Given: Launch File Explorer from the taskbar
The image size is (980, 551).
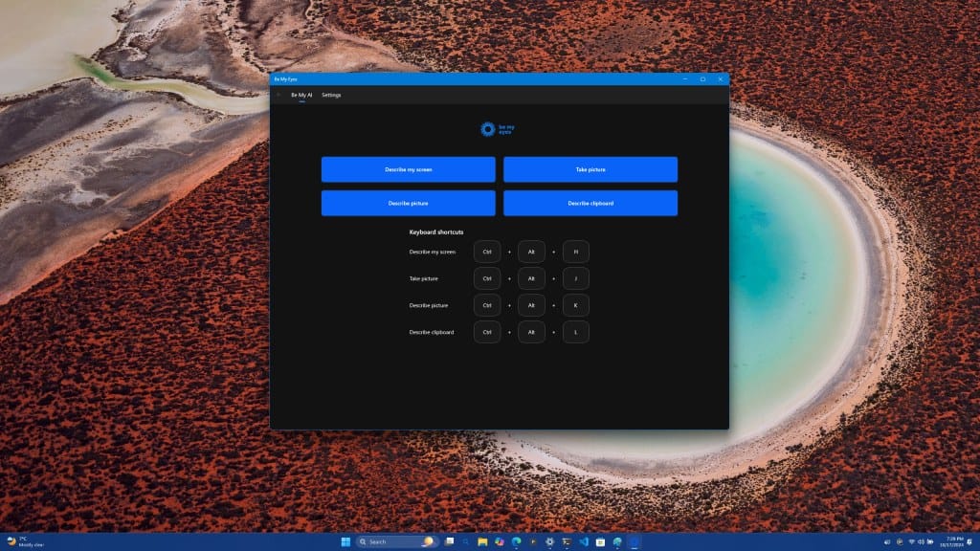Looking at the screenshot, I should (481, 541).
